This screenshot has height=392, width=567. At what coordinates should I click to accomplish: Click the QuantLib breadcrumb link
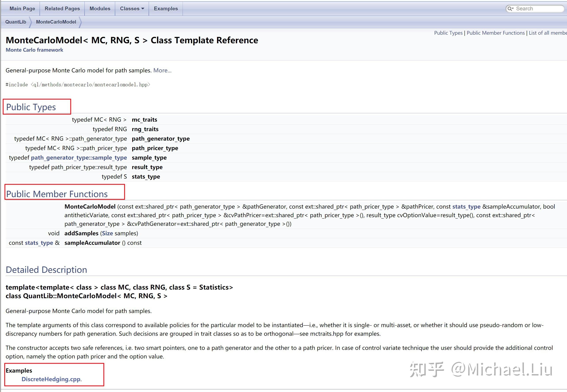[16, 22]
